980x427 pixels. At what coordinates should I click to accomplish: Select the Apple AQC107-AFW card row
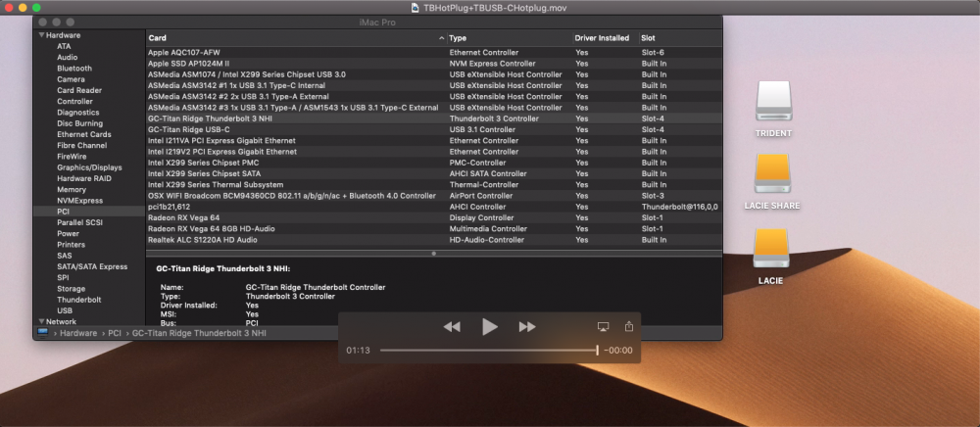(434, 53)
